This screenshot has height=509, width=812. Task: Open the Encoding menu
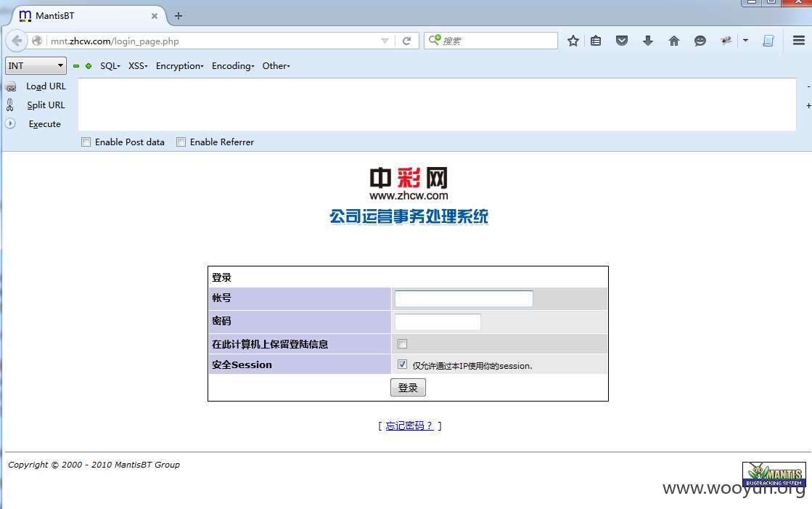pyautogui.click(x=233, y=66)
